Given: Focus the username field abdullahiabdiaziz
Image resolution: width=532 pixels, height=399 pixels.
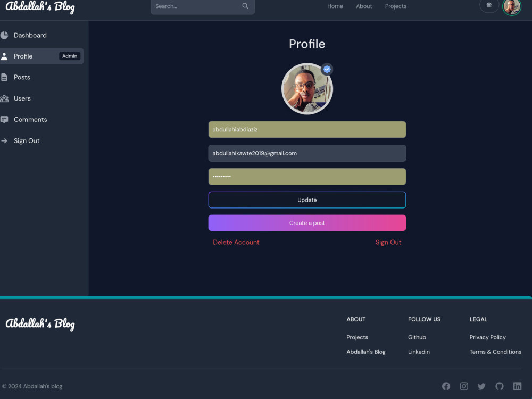Looking at the screenshot, I should point(307,130).
